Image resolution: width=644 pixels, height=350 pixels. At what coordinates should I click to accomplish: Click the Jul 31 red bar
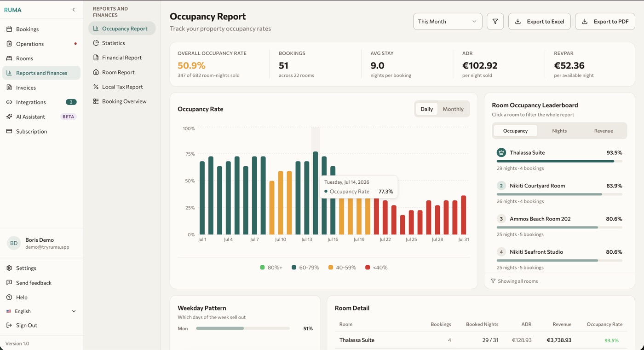464,215
